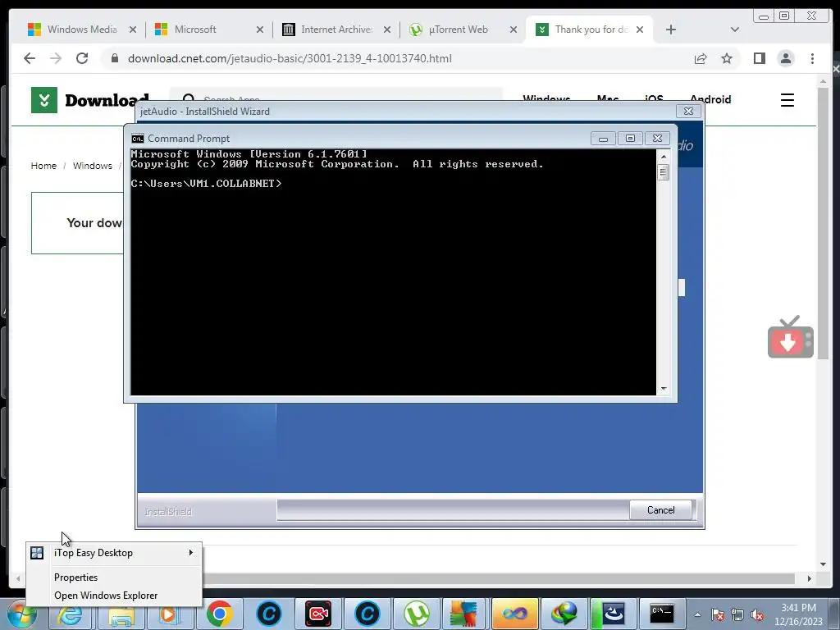840x630 pixels.
Task: Open the red screen recorder taskbar icon
Action: tap(318, 614)
